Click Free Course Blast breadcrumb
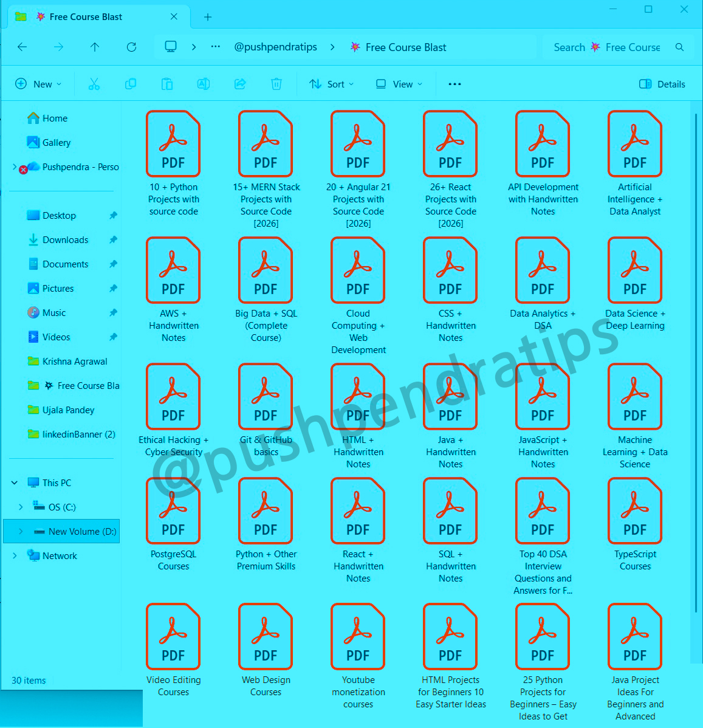703x728 pixels. click(x=399, y=47)
